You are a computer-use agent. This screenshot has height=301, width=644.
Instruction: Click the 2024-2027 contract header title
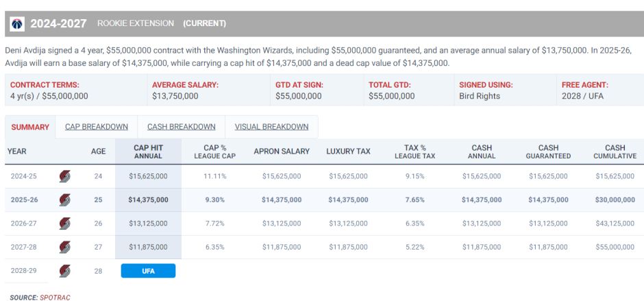58,24
